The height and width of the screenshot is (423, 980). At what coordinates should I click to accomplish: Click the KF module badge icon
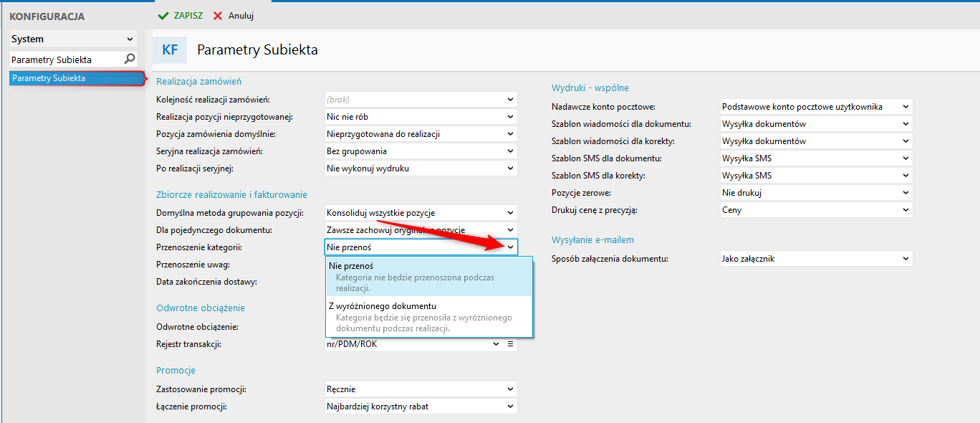point(170,50)
